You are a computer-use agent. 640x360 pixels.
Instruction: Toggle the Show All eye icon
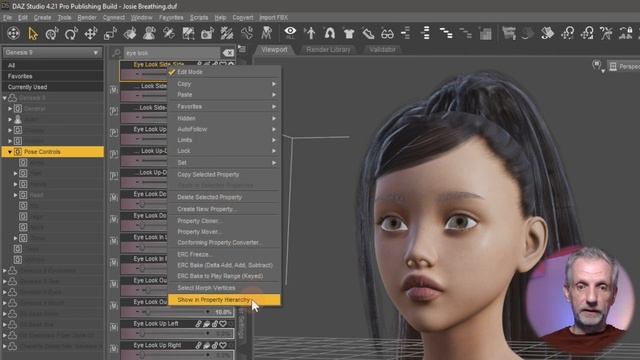(x=290, y=32)
